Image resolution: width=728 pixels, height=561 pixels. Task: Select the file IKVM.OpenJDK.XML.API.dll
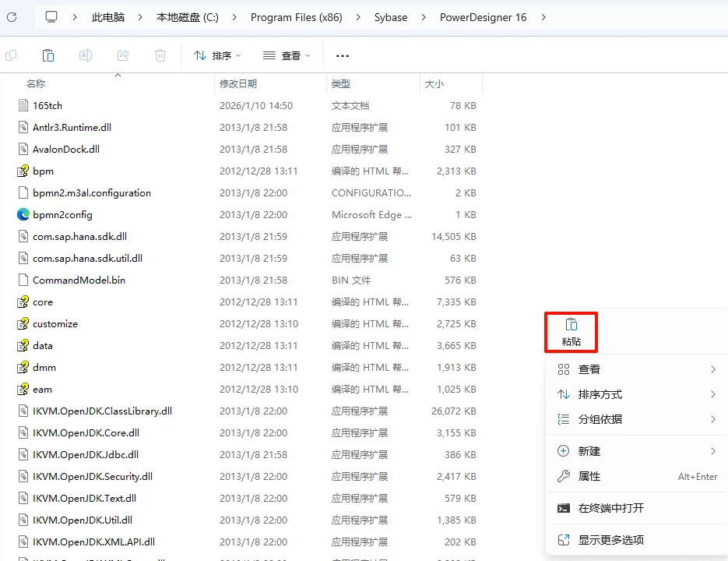coord(93,542)
